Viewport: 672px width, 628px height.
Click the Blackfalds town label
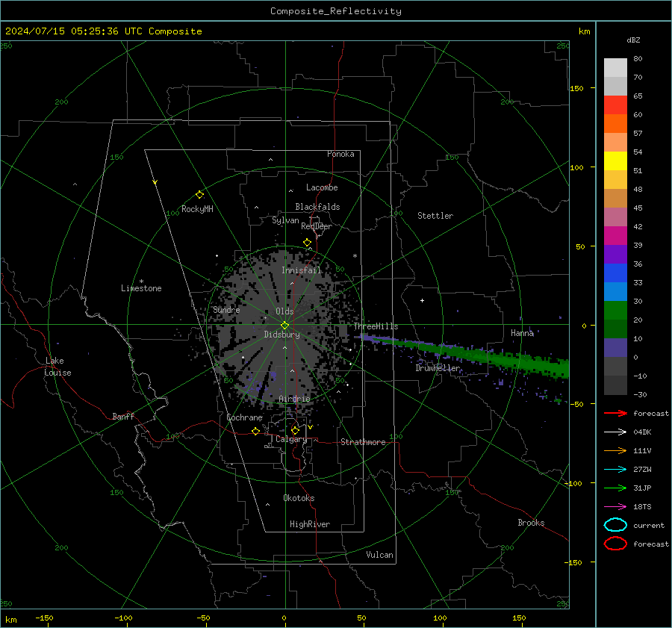(x=317, y=207)
